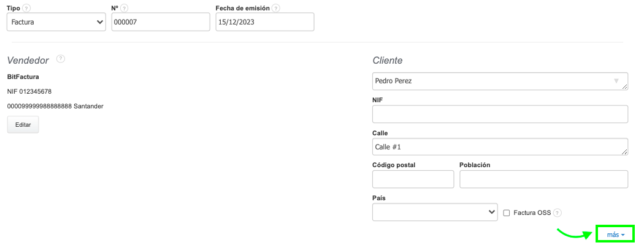Click the help icon beside Nº label

[x=125, y=8]
